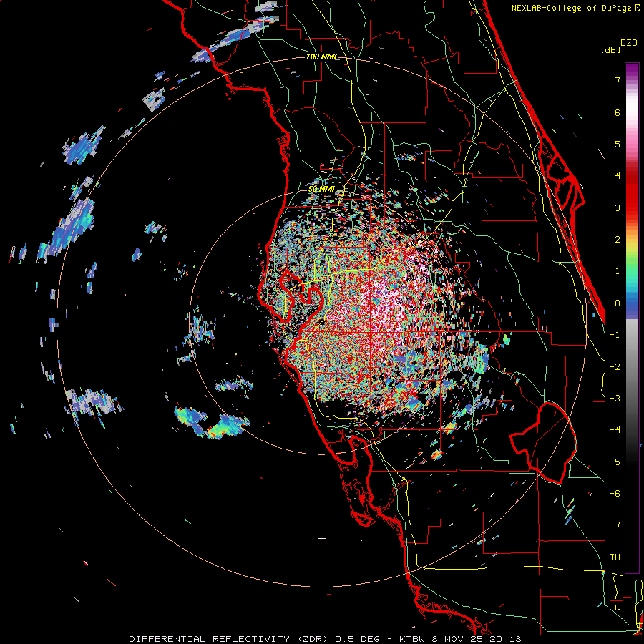Click the ZDR color scale bar
Screen dimensions: 644x644
coord(632,318)
